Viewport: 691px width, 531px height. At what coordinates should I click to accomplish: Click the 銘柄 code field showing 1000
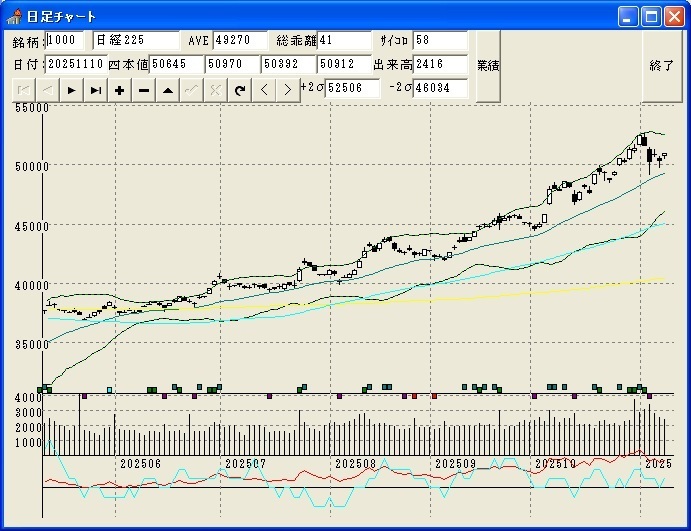coord(67,40)
